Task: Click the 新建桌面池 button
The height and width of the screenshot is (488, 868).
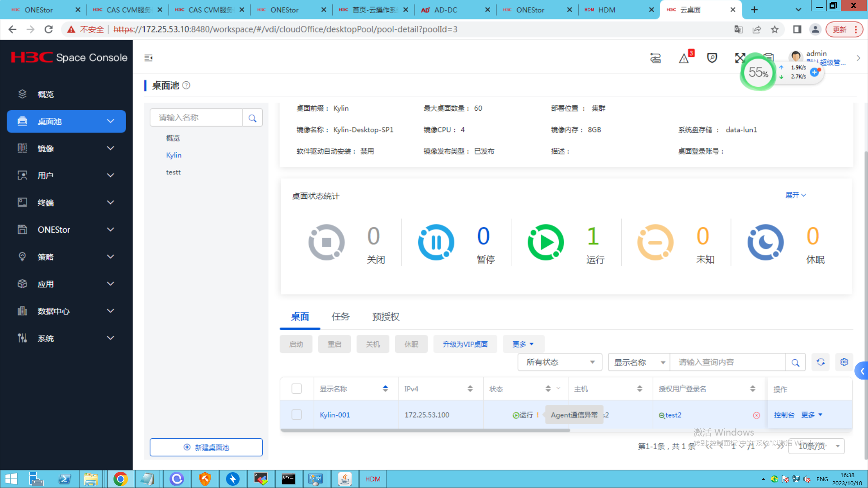Action: [x=206, y=447]
